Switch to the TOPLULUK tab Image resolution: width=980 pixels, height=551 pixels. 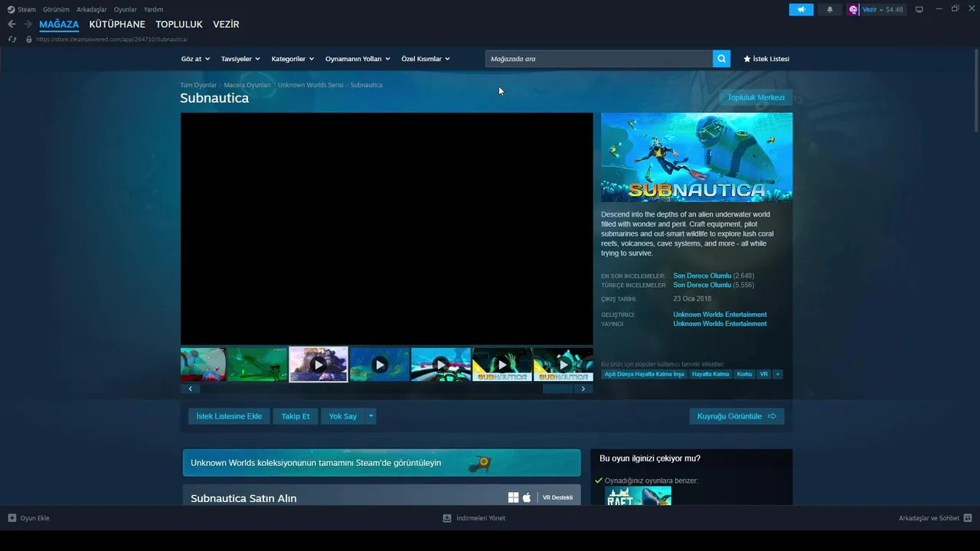coord(179,24)
